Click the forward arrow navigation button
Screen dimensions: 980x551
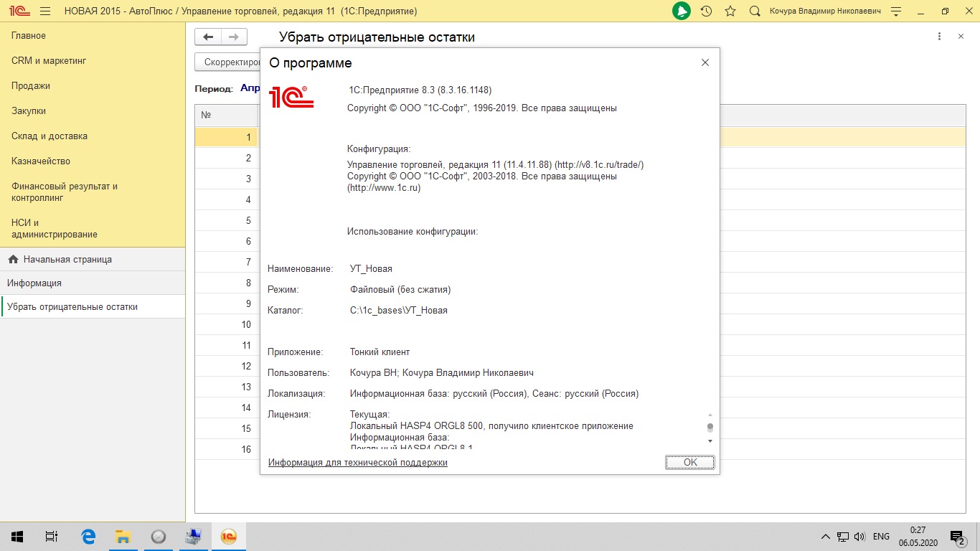[234, 37]
